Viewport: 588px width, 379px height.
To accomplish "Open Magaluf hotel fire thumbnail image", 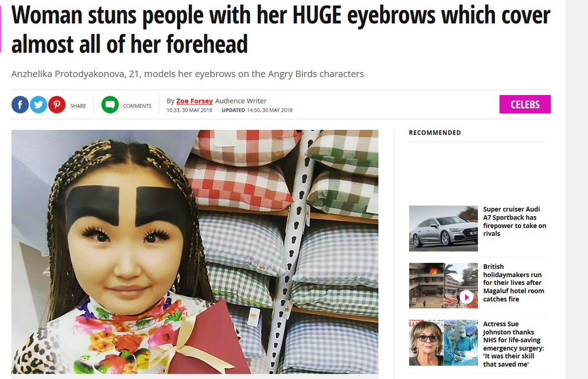I will [443, 286].
